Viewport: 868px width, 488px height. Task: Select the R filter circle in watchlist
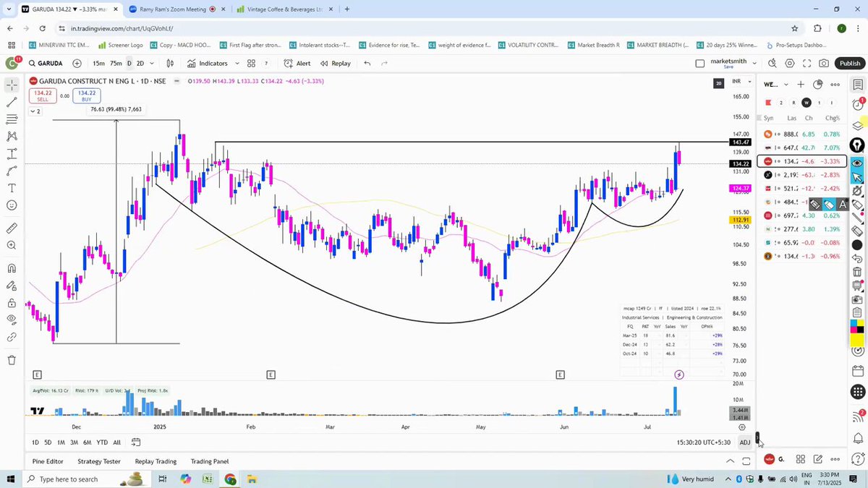coord(793,103)
